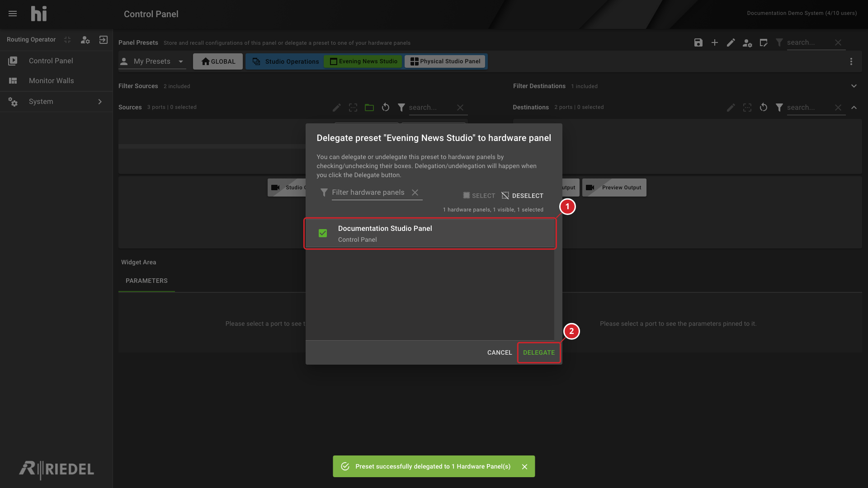Open the My Presets dropdown
The width and height of the screenshot is (868, 488).
pyautogui.click(x=152, y=61)
